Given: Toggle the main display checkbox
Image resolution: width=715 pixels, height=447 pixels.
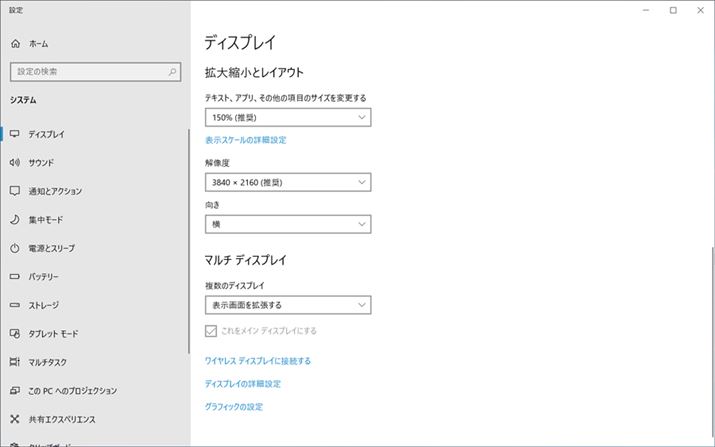Looking at the screenshot, I should point(211,331).
